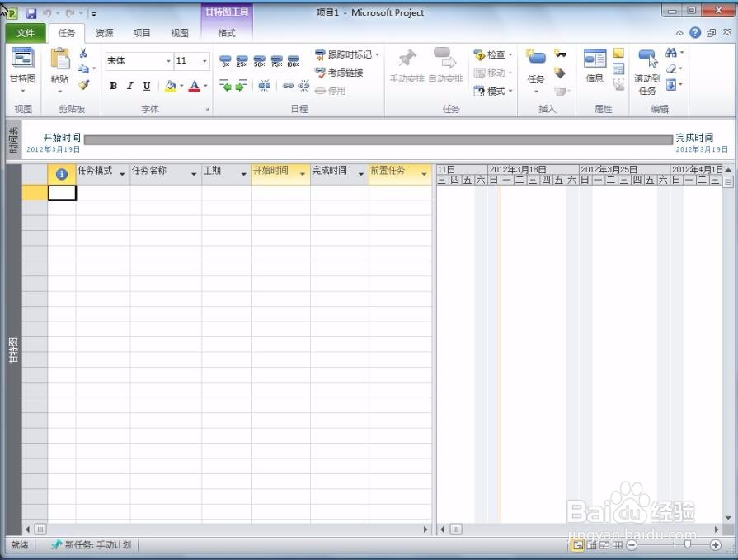Screen dimensions: 738x560
Task: Expand the Inspect (检查) dropdown
Action: 510,54
